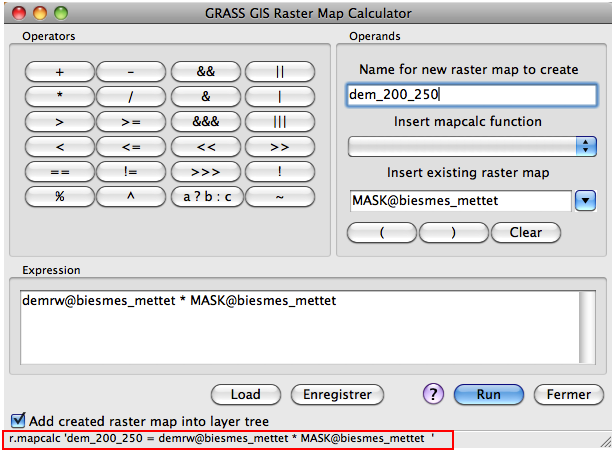Click the new raster map name field
This screenshot has width=614, height=452.
point(471,95)
